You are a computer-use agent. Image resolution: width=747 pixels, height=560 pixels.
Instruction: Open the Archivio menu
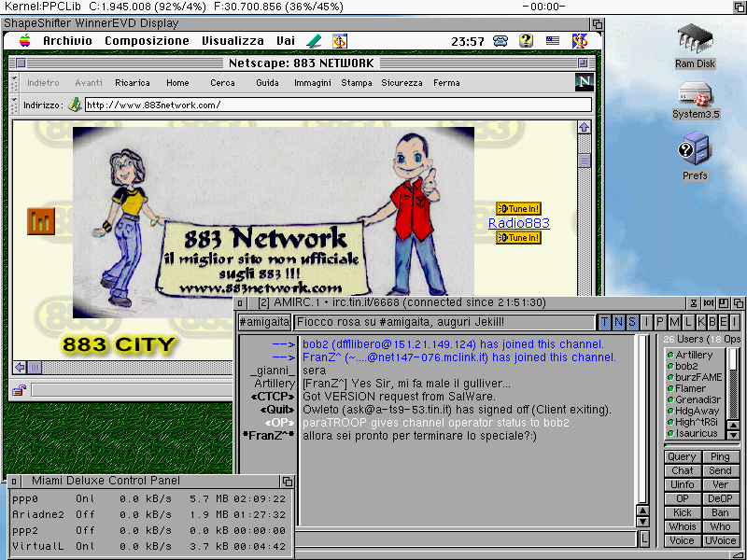pos(67,41)
